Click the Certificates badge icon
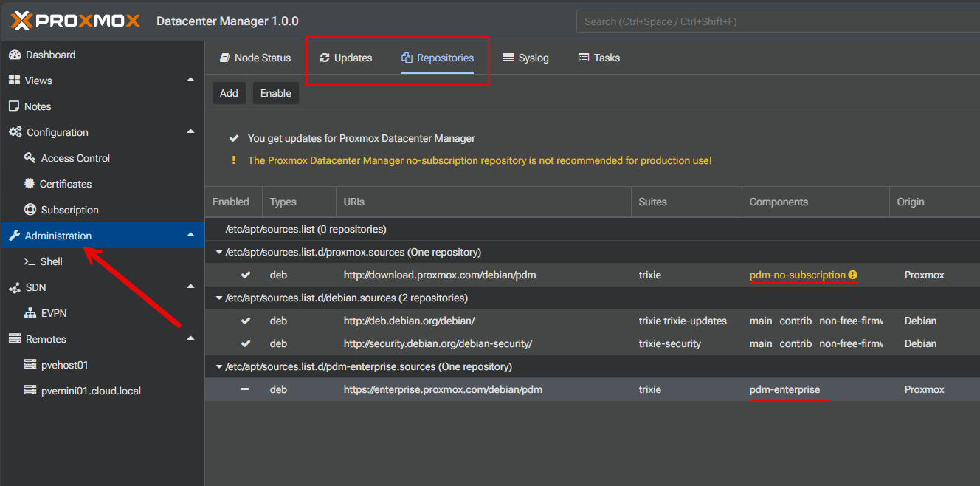The image size is (980, 486). pos(30,184)
